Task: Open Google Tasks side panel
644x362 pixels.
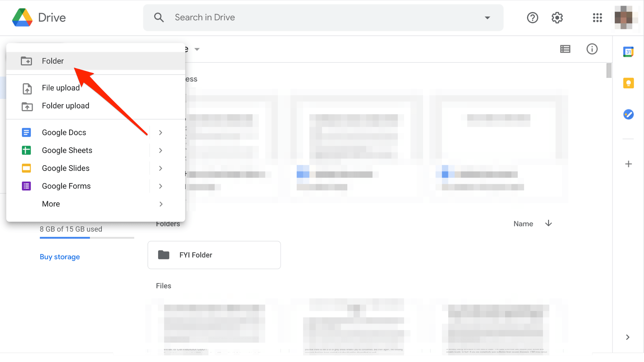Action: [x=628, y=114]
